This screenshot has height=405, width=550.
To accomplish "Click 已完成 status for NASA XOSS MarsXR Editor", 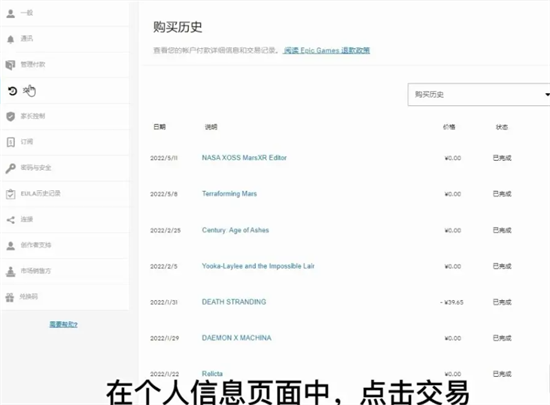I will 502,158.
